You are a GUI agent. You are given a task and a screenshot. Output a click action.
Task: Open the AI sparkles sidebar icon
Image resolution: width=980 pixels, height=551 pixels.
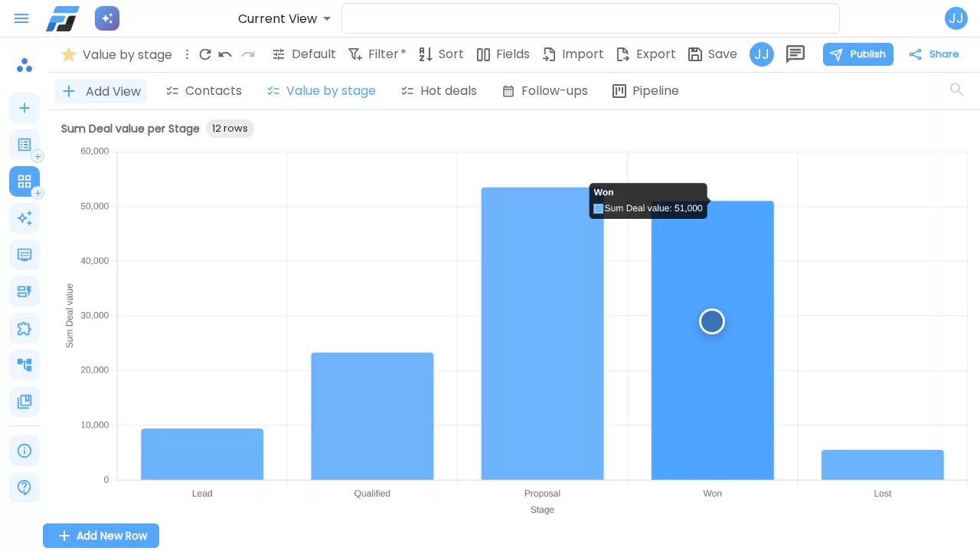coord(24,218)
